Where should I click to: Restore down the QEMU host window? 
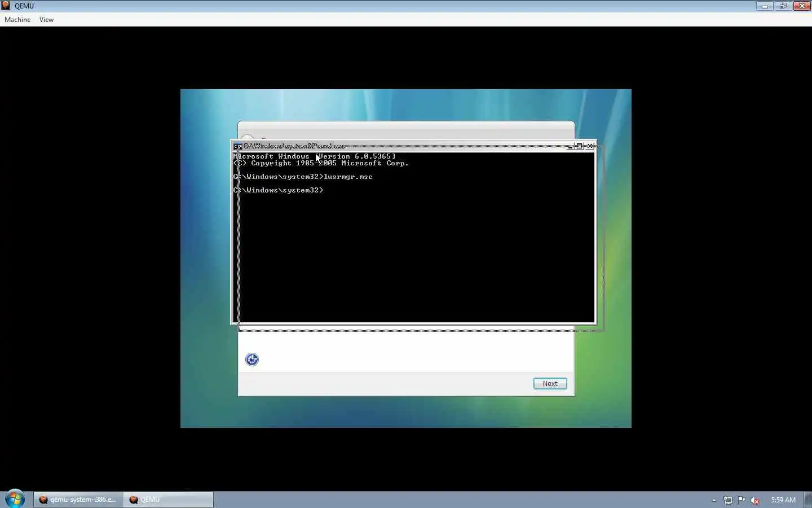pos(783,6)
